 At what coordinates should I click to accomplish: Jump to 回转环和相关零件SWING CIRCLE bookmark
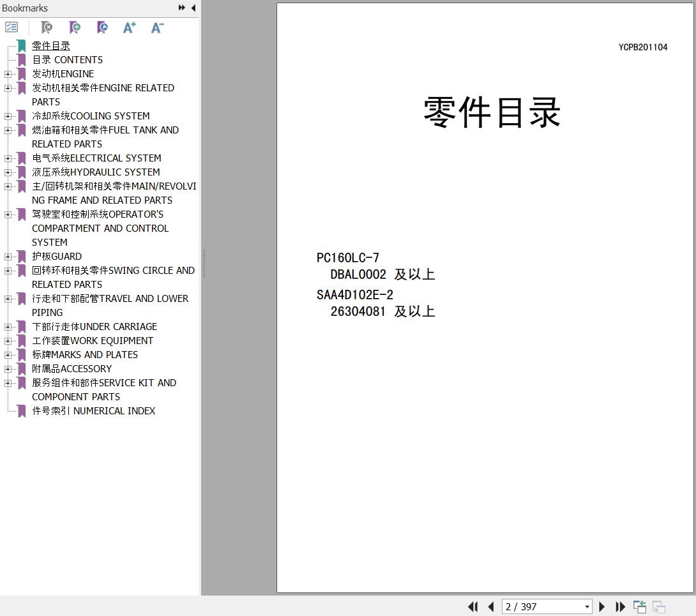click(x=113, y=278)
